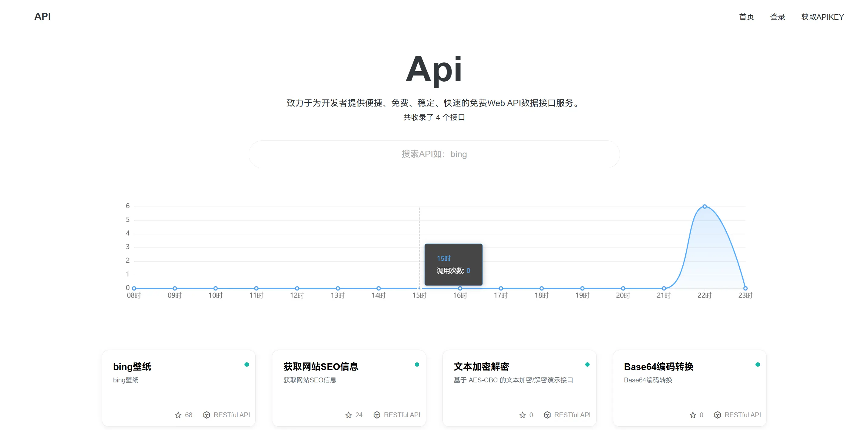The height and width of the screenshot is (430, 868).
Task: Open the 首页 menu item
Action: (x=746, y=16)
